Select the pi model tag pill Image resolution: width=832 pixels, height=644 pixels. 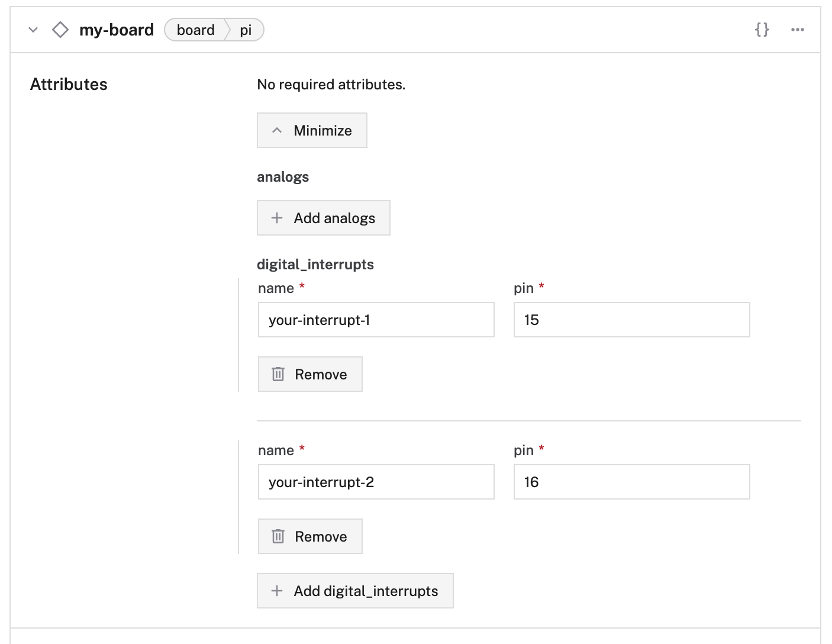(x=247, y=30)
